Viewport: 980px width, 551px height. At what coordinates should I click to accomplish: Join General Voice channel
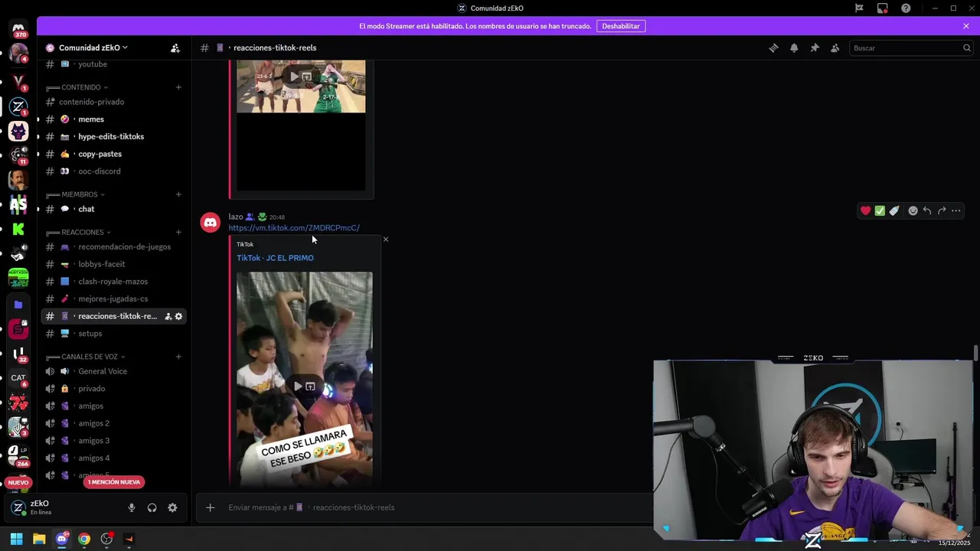113,371
